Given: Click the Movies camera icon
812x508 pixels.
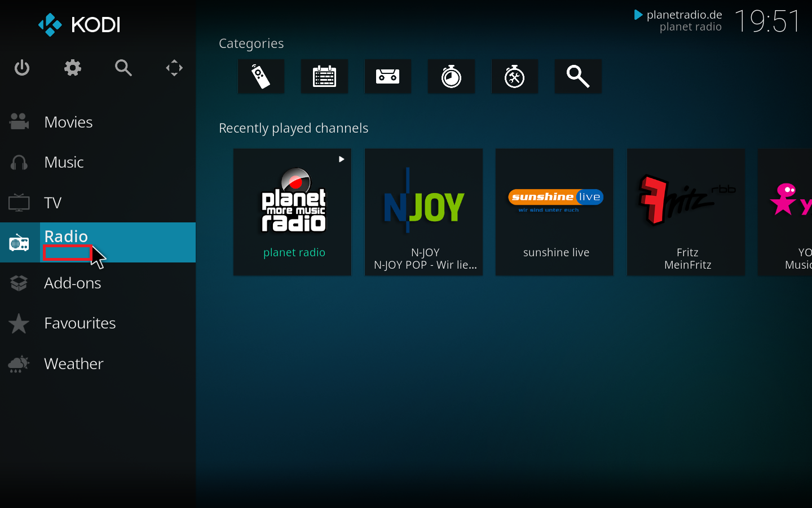Looking at the screenshot, I should point(19,121).
